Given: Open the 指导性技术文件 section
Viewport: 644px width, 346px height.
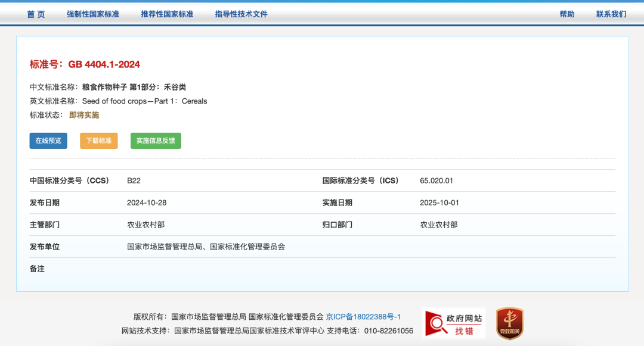Looking at the screenshot, I should [x=240, y=14].
